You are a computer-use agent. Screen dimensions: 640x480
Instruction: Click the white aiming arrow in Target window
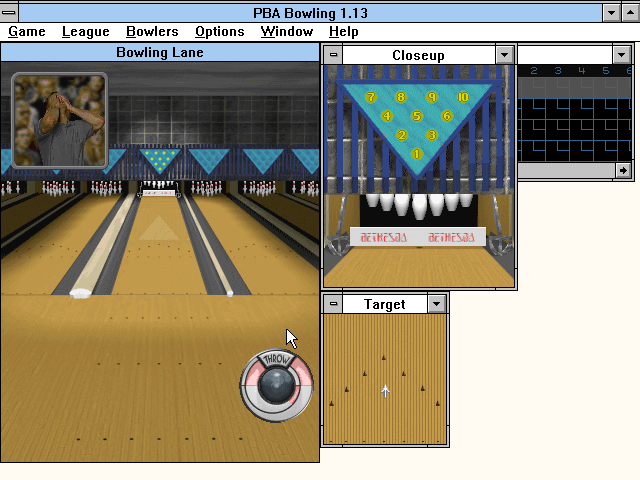pos(386,391)
